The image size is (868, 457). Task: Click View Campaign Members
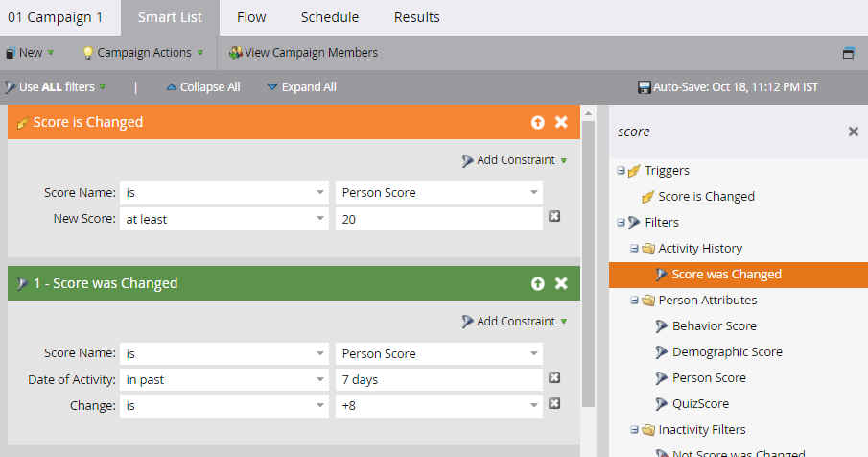click(x=303, y=53)
